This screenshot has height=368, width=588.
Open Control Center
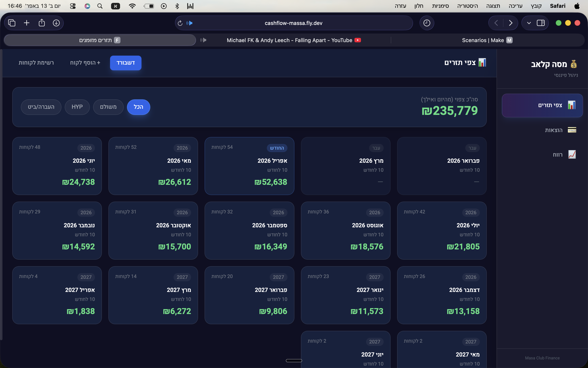click(73, 6)
